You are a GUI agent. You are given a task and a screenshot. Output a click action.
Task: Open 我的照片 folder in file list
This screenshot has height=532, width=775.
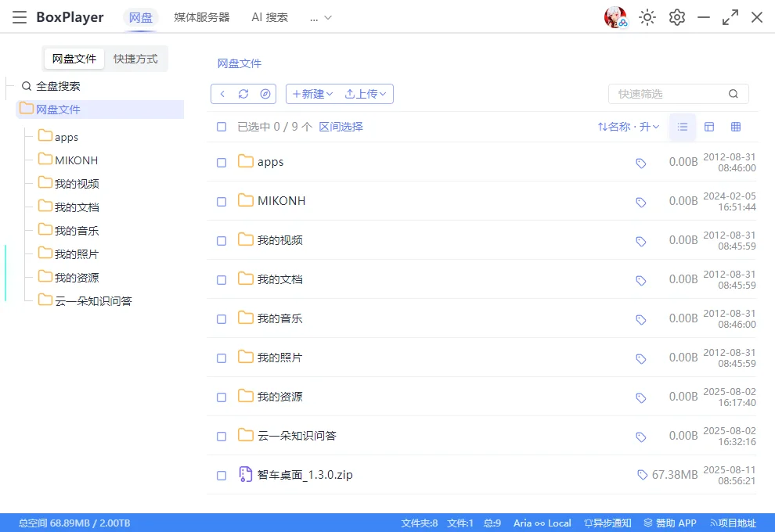pyautogui.click(x=279, y=358)
